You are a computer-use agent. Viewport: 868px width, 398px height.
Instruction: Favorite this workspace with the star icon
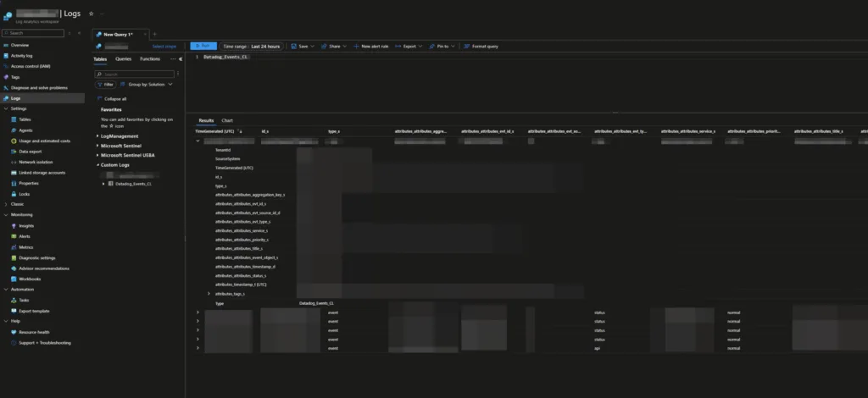[x=92, y=14]
